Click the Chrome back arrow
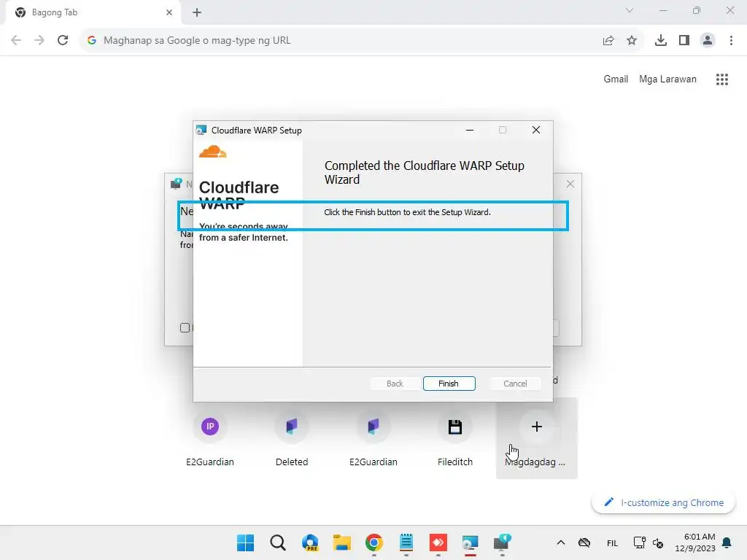747x560 pixels. coord(16,41)
